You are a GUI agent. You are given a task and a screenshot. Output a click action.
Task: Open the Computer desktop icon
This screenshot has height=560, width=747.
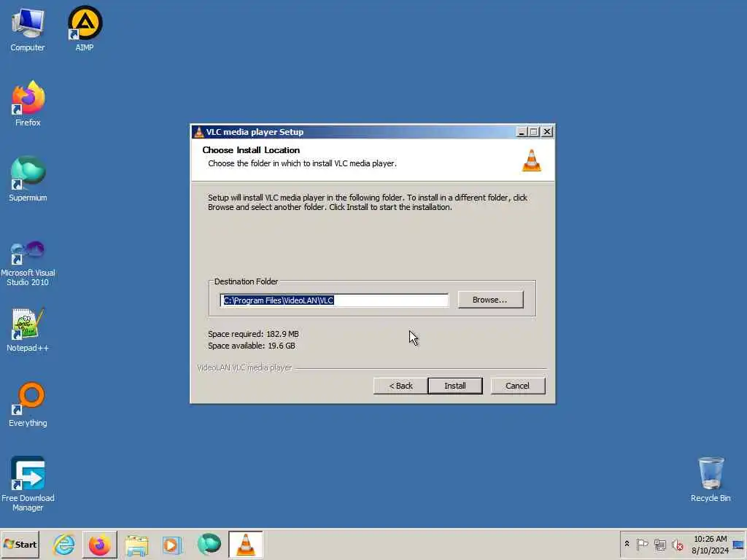pyautogui.click(x=28, y=29)
